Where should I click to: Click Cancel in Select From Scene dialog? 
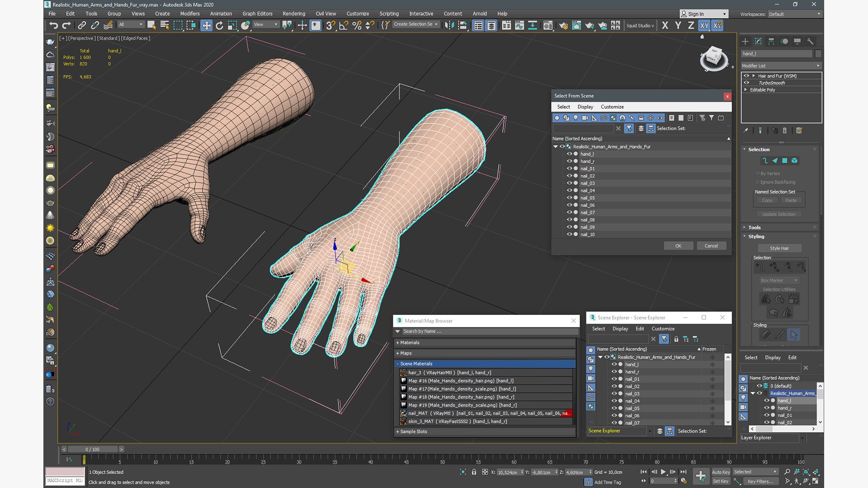click(x=711, y=246)
